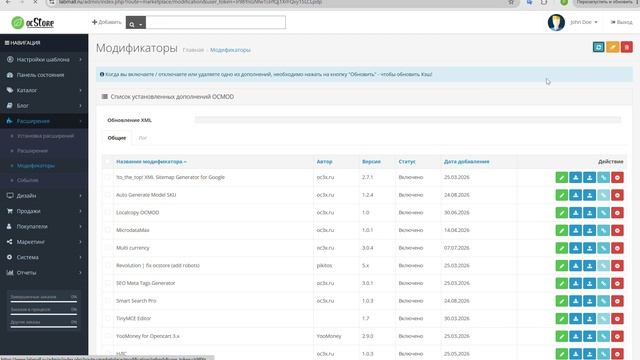Edit the TinyMCE Editor modifier
This screenshot has width=640, height=360.
562,318
